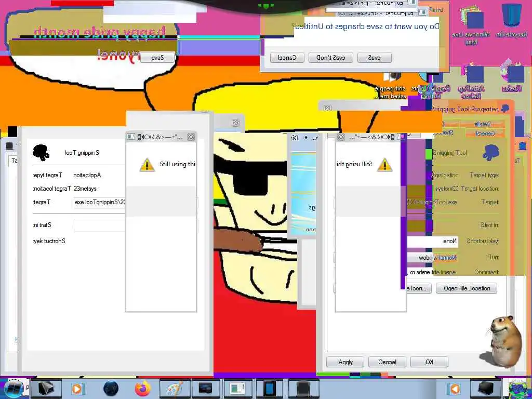The width and height of the screenshot is (532, 399).
Task: Switch to General tab in Snipping Tool Properties
Action: [x=485, y=134]
